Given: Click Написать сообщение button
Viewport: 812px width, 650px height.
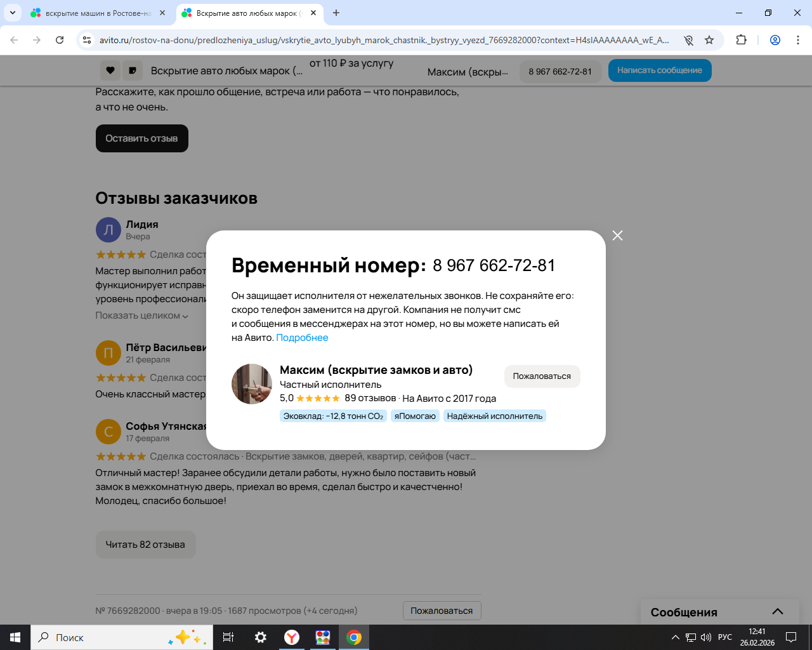Looking at the screenshot, I should (660, 70).
